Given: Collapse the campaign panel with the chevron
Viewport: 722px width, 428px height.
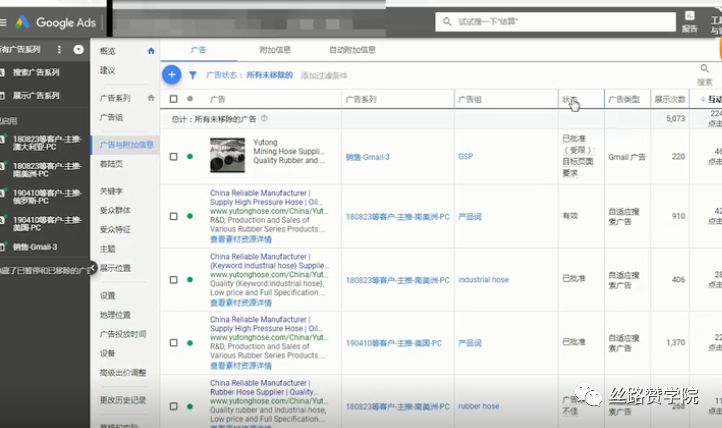Looking at the screenshot, I should tap(93, 267).
